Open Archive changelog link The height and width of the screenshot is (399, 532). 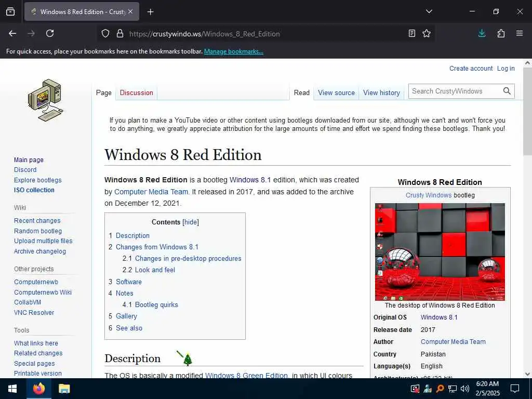(40, 251)
